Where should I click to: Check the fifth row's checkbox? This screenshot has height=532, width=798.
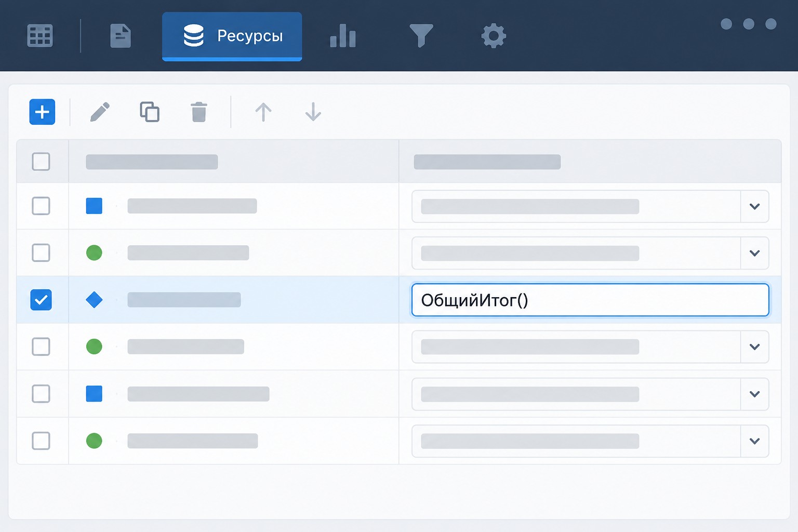[41, 394]
